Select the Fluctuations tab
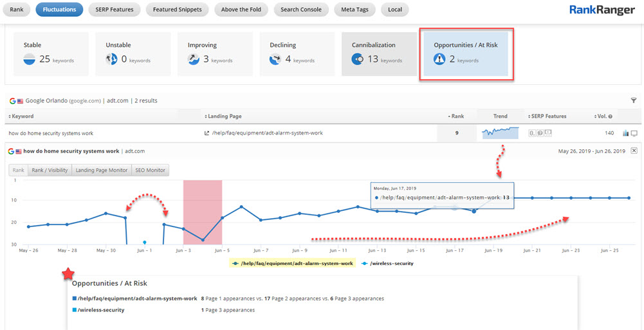The width and height of the screenshot is (644, 330). pos(60,10)
